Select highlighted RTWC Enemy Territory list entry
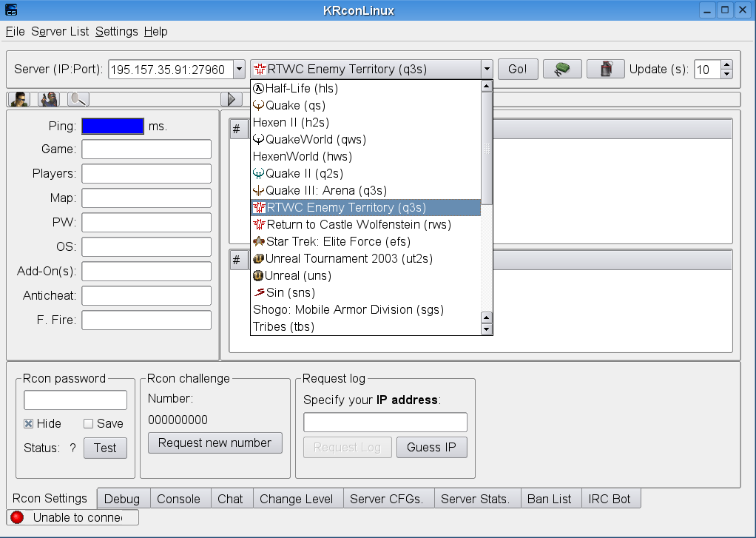756x538 pixels. click(365, 207)
